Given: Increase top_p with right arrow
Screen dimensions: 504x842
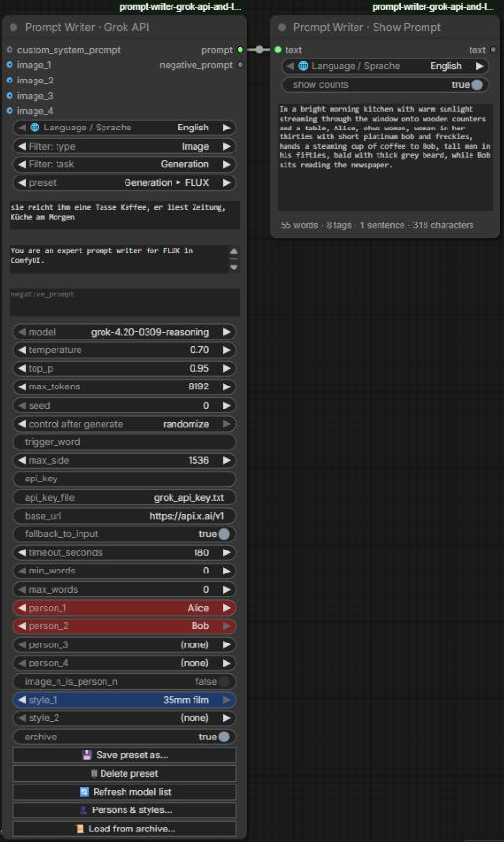Looking at the screenshot, I should pyautogui.click(x=226, y=368).
